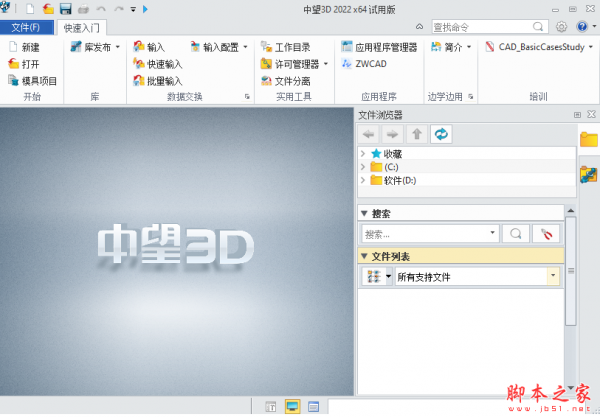Expand the 库发布 dropdown arrow

coord(117,47)
